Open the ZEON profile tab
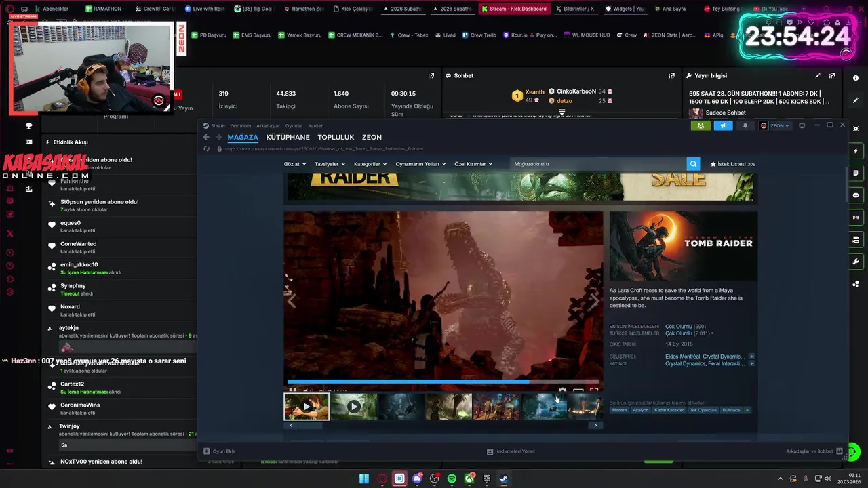The height and width of the screenshot is (488, 868). 372,137
